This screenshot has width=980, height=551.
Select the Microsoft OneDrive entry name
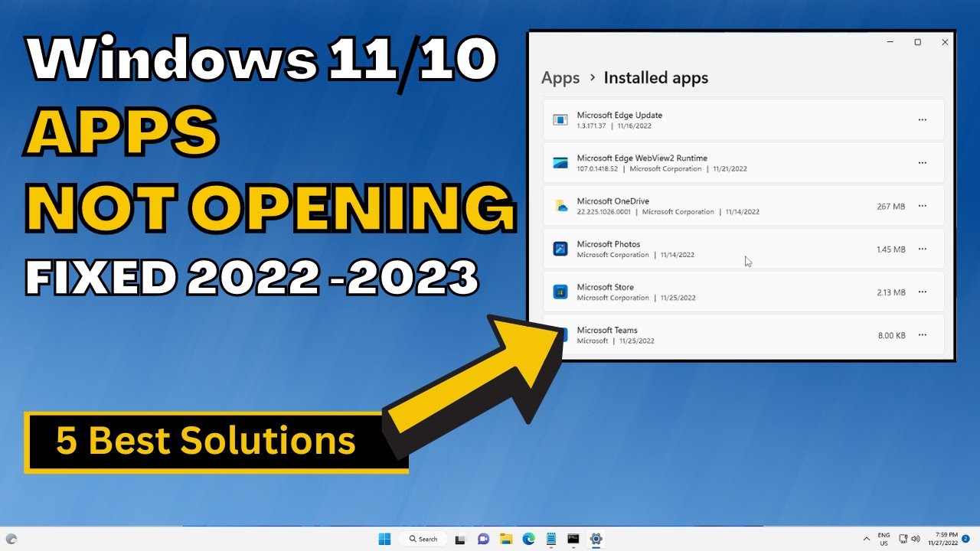point(612,201)
